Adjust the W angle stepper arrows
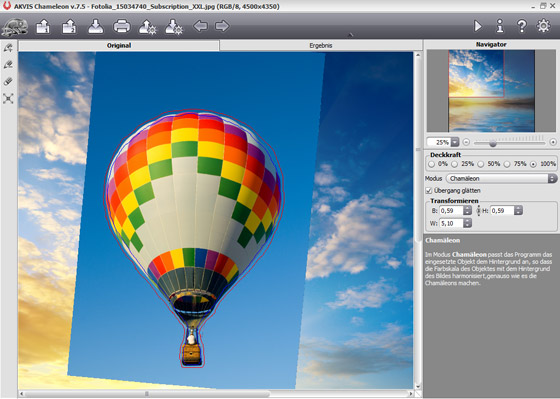This screenshot has height=399, width=560. tap(468, 223)
